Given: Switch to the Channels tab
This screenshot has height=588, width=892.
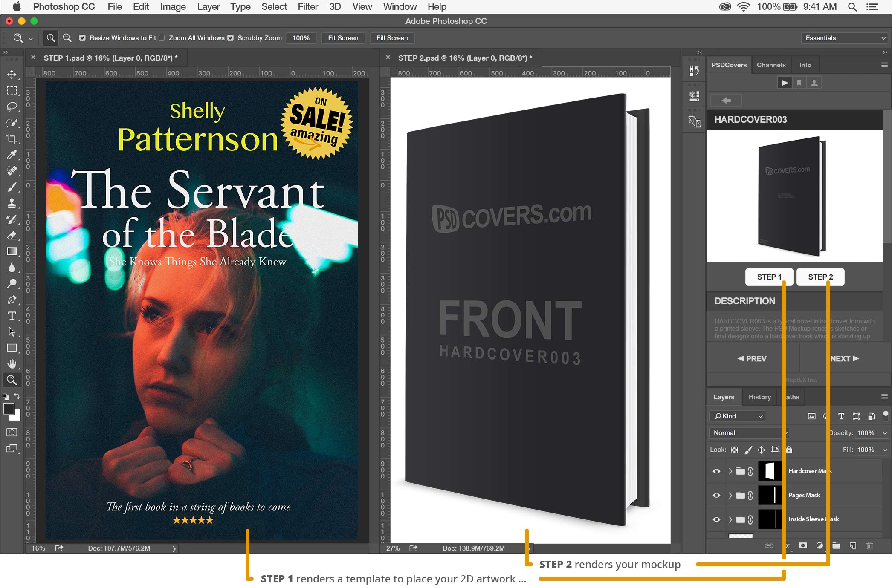Looking at the screenshot, I should [x=771, y=65].
